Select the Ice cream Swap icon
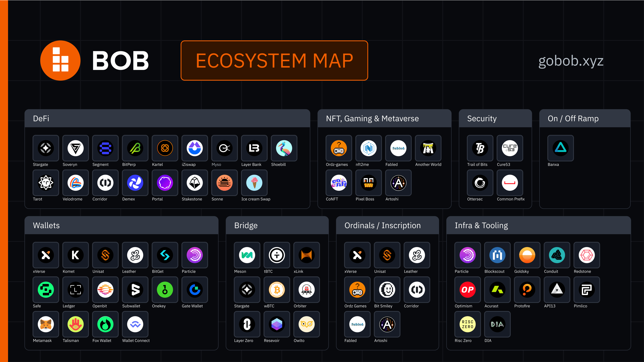This screenshot has width=644, height=362. tap(254, 183)
